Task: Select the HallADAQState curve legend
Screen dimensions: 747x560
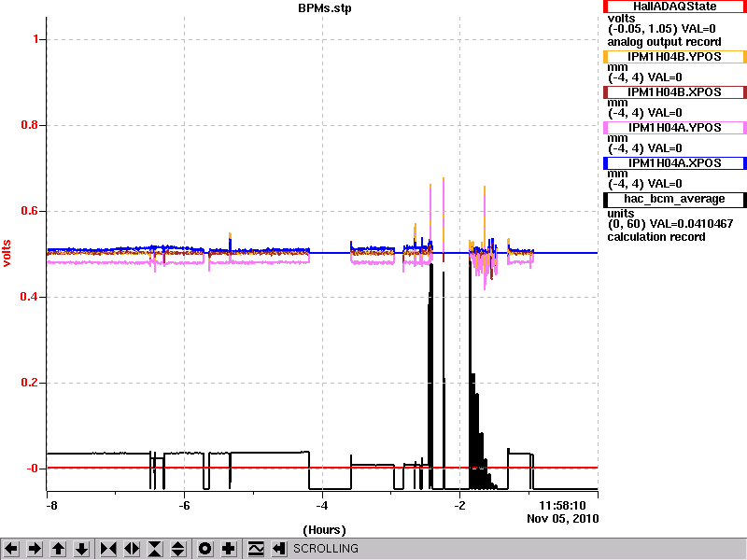Action: (x=674, y=7)
